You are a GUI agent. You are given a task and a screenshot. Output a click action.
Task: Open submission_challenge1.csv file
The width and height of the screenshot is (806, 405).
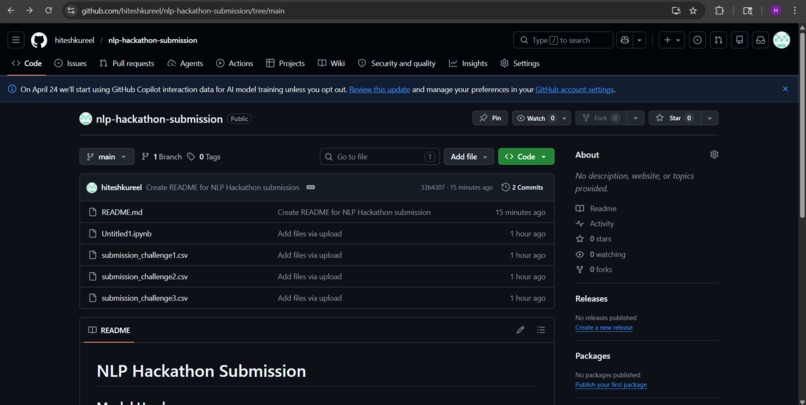[x=144, y=255]
